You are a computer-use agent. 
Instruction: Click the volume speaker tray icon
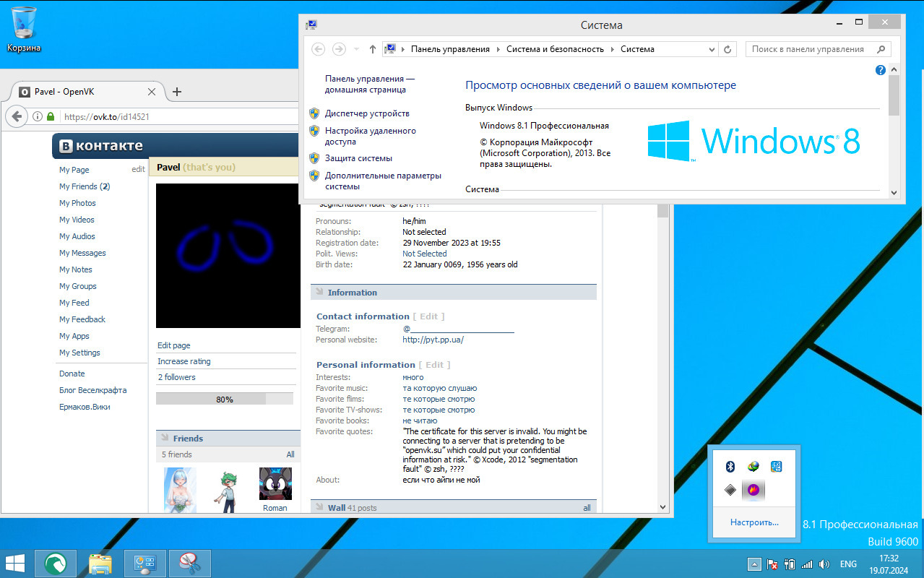coord(824,564)
